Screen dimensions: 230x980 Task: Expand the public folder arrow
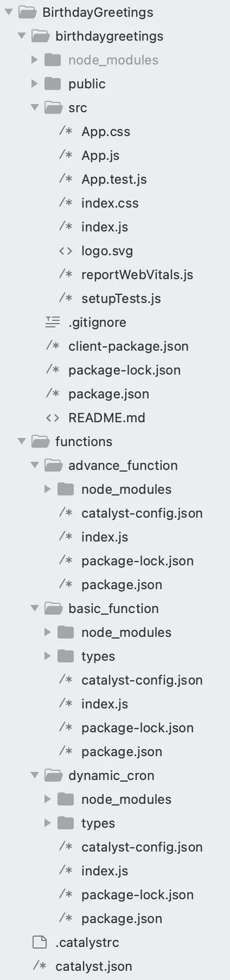[x=35, y=83]
